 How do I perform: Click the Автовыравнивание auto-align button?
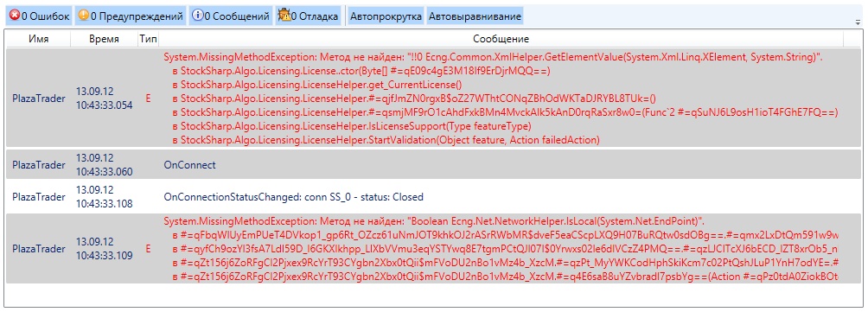[475, 16]
